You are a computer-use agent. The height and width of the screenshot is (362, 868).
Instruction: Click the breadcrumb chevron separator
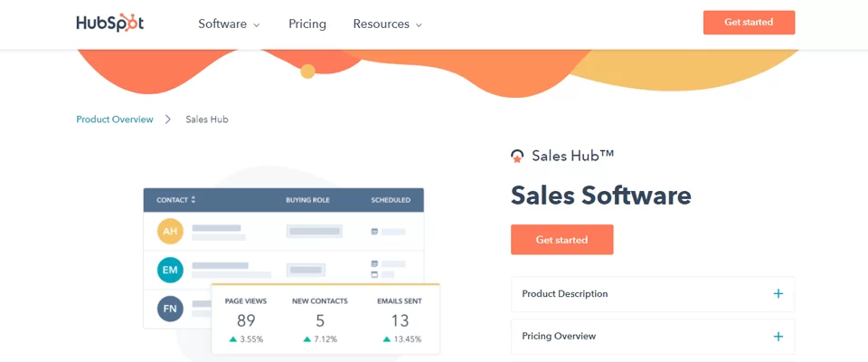coord(168,119)
